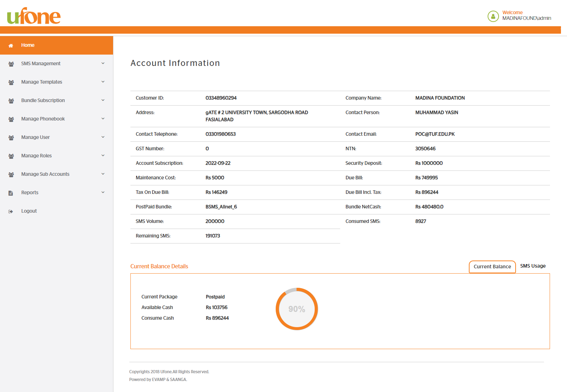Click the Manage Phonebook group icon
This screenshot has width=567, height=392.
(11, 119)
